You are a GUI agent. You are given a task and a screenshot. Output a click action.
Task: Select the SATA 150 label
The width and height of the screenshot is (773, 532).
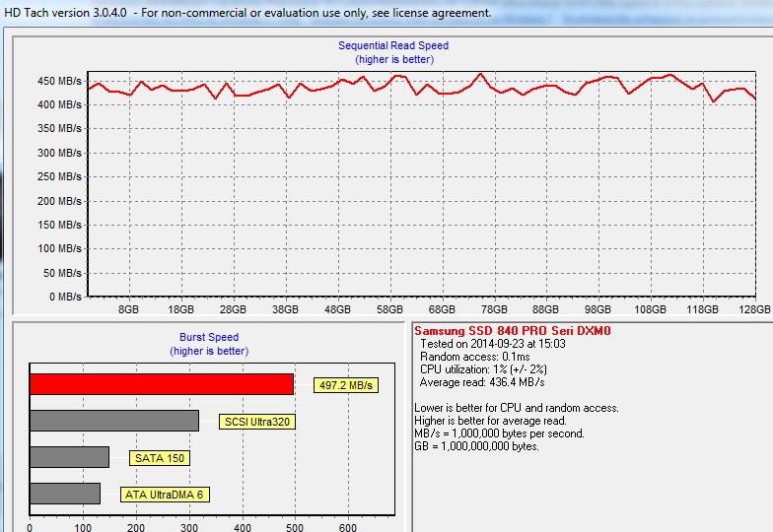click(160, 458)
